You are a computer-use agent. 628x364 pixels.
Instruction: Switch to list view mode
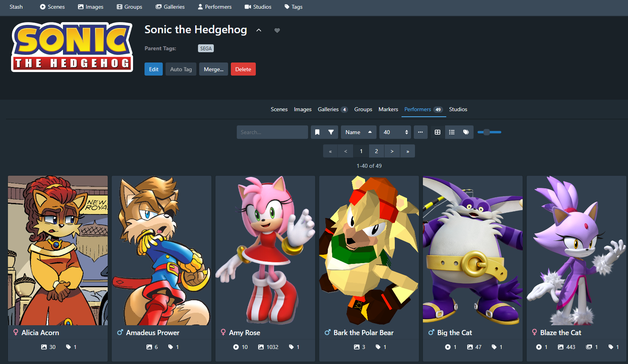click(x=452, y=132)
